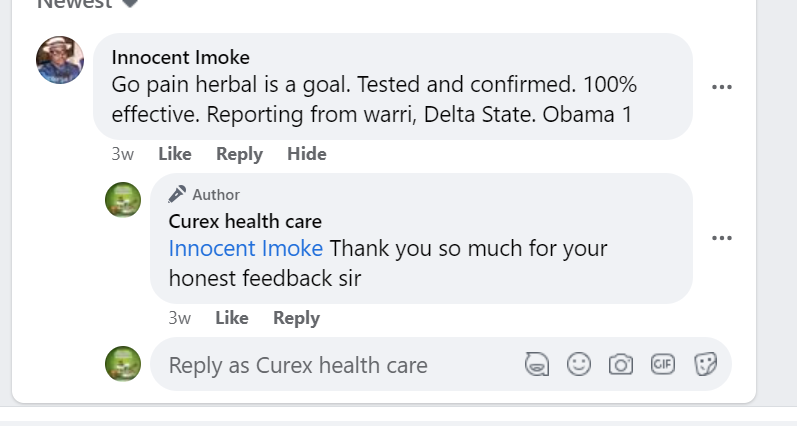The height and width of the screenshot is (426, 797).
Task: Open Innocent Imoke's profile from comment name
Action: [x=181, y=57]
